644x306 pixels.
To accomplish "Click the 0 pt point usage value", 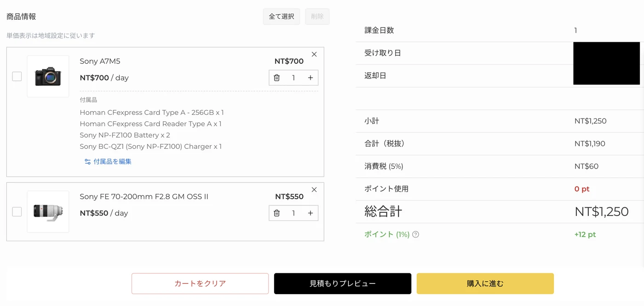I will [582, 189].
